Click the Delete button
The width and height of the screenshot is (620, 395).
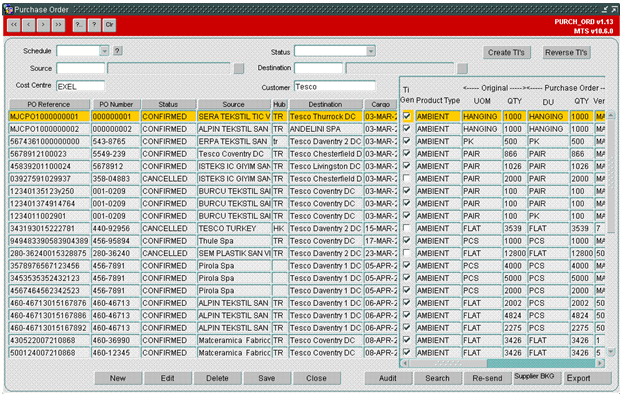(217, 378)
